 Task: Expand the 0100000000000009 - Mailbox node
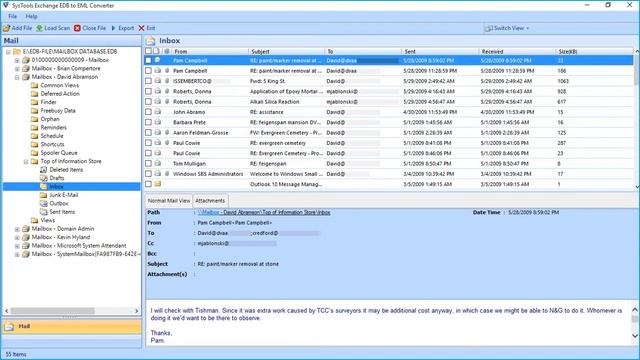[x=17, y=60]
